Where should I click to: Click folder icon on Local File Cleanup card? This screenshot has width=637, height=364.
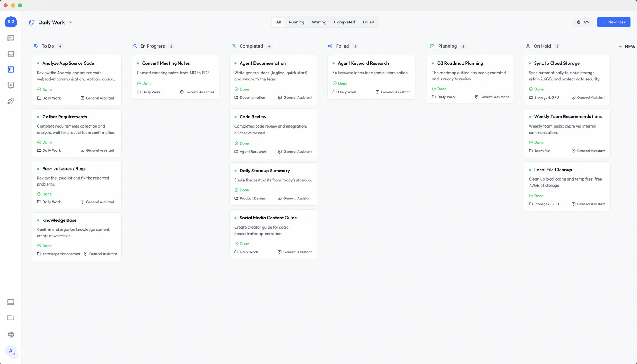pos(531,204)
